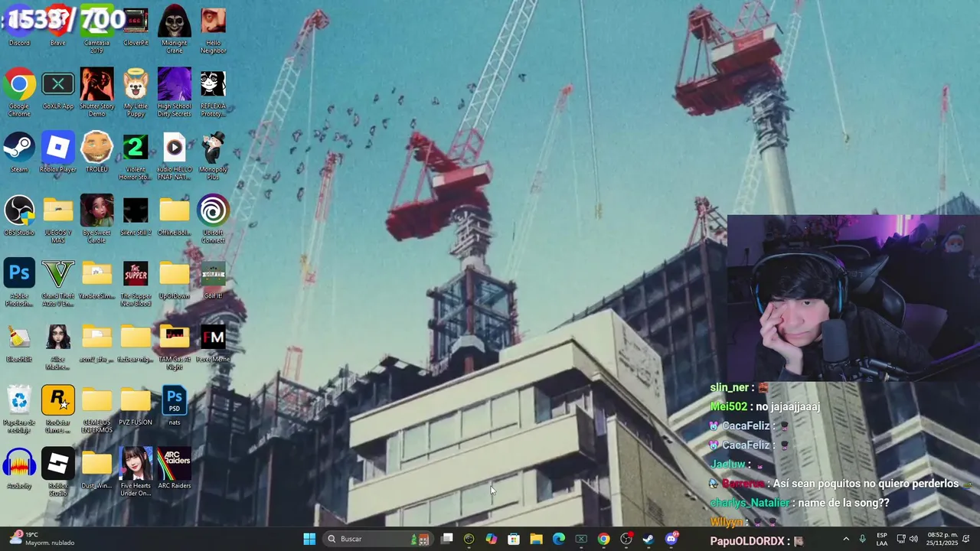The width and height of the screenshot is (980, 551).
Task: Open the clock showing 08:52 p. m.
Action: click(941, 539)
